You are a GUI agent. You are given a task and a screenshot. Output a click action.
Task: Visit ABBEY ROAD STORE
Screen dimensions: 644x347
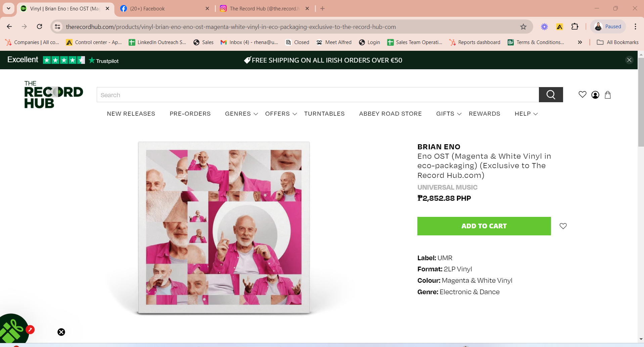(390, 114)
